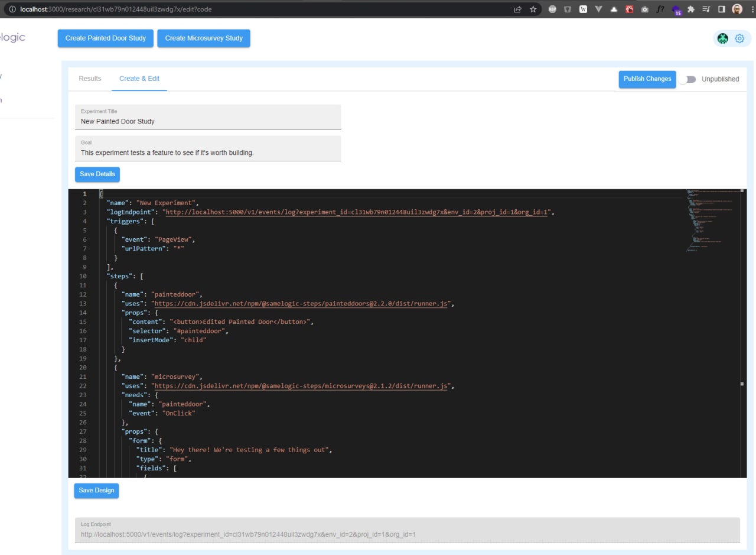Click line number 1 in editor gutter
Viewport: 756px width, 555px height.
[x=84, y=194]
